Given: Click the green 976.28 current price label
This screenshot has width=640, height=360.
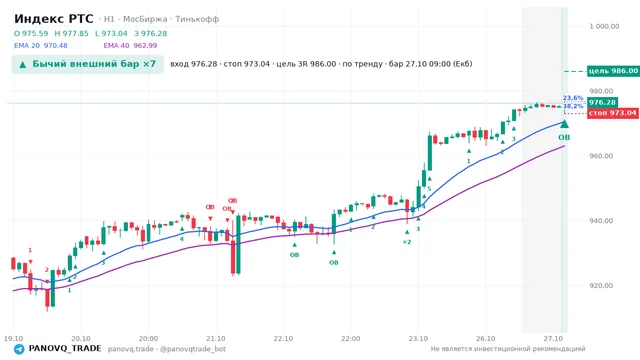Looking at the screenshot, I should 602,102.
